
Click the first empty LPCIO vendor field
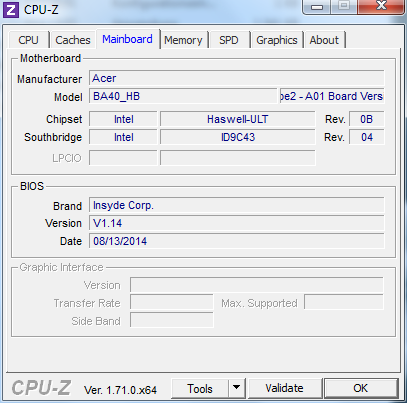(x=123, y=158)
